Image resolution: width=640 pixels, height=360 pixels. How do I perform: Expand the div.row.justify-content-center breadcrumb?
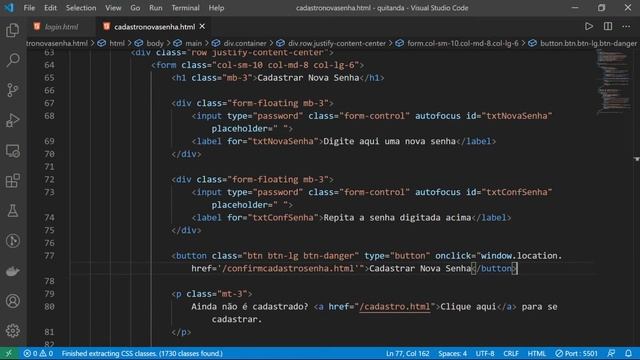coord(337,43)
